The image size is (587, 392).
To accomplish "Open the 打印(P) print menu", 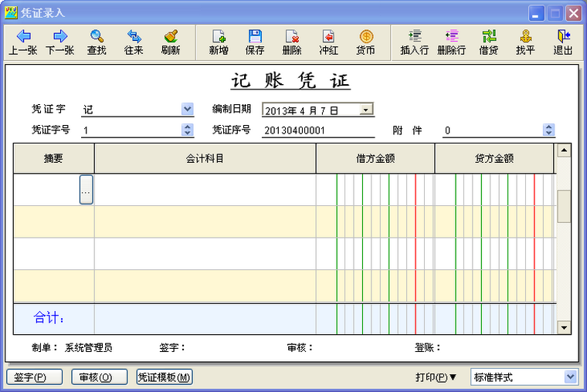I will click(x=436, y=377).
